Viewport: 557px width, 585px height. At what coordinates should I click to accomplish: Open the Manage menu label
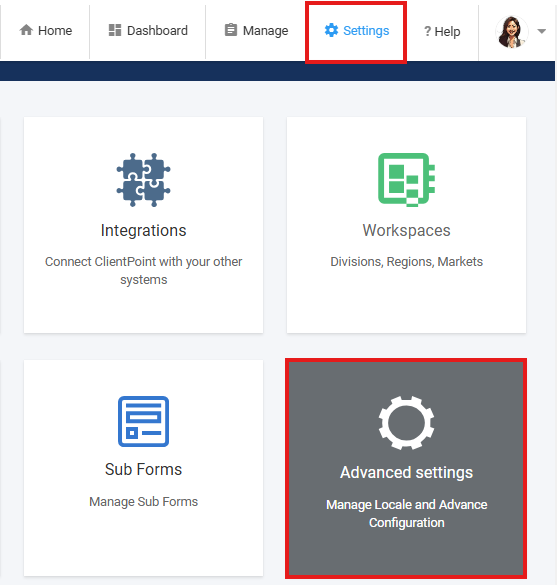(x=266, y=31)
